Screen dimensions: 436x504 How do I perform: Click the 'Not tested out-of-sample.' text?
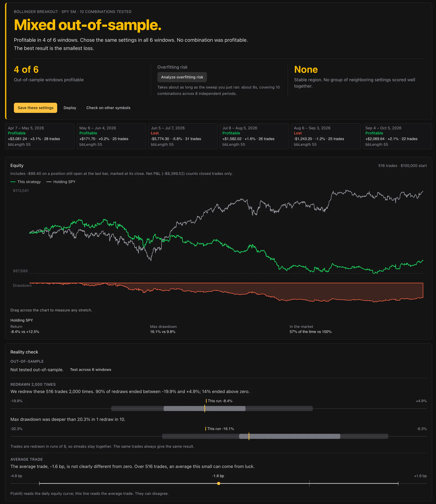[37, 370]
